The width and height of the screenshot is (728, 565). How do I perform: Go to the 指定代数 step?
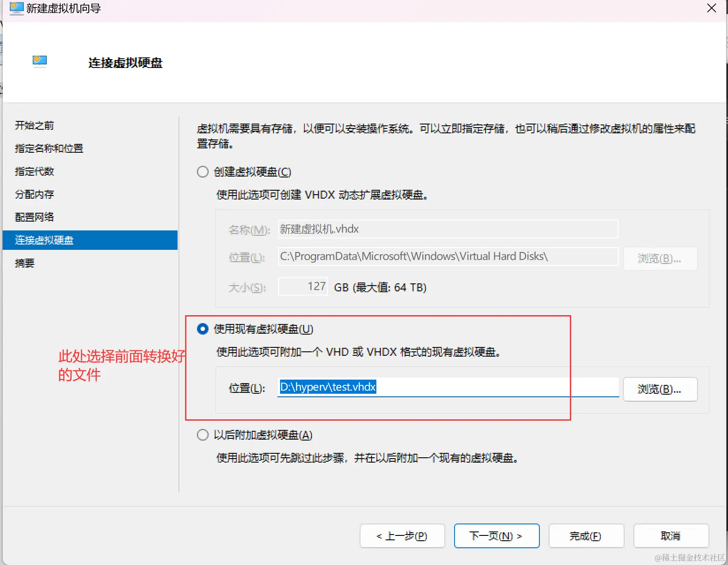(x=34, y=171)
